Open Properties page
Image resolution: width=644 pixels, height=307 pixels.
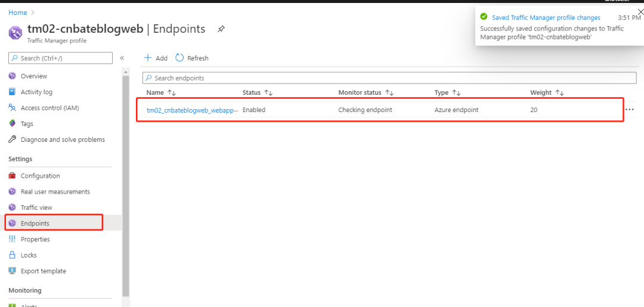point(35,239)
